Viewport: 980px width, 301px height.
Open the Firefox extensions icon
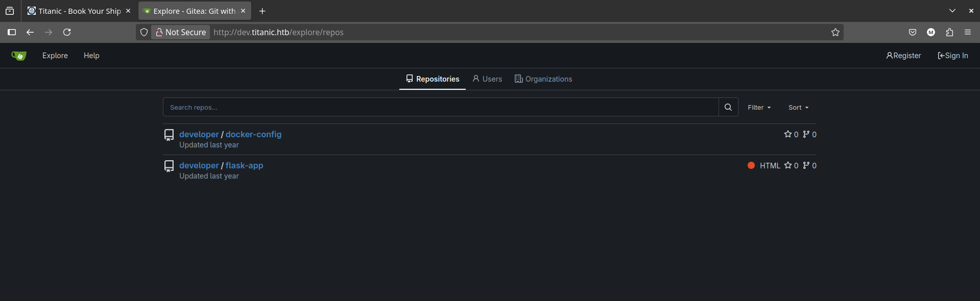click(x=949, y=32)
